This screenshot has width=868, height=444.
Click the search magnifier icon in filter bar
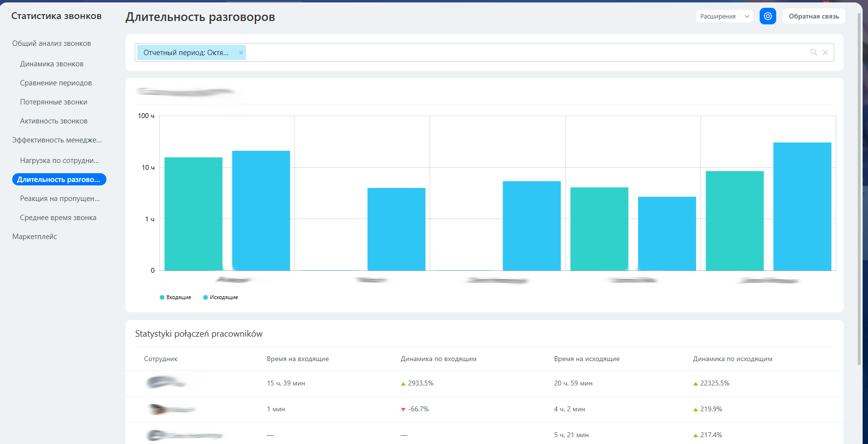click(x=813, y=52)
